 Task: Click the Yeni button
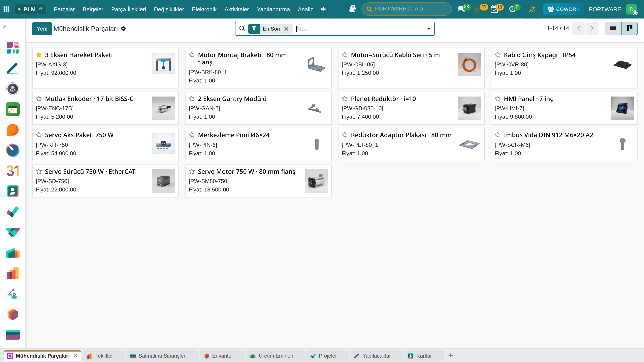[42, 29]
